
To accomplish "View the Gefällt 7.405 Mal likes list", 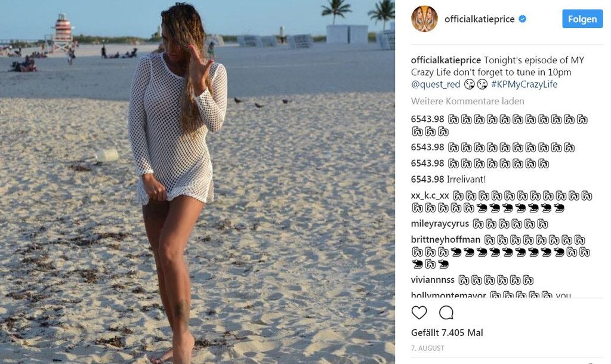I will [x=447, y=333].
